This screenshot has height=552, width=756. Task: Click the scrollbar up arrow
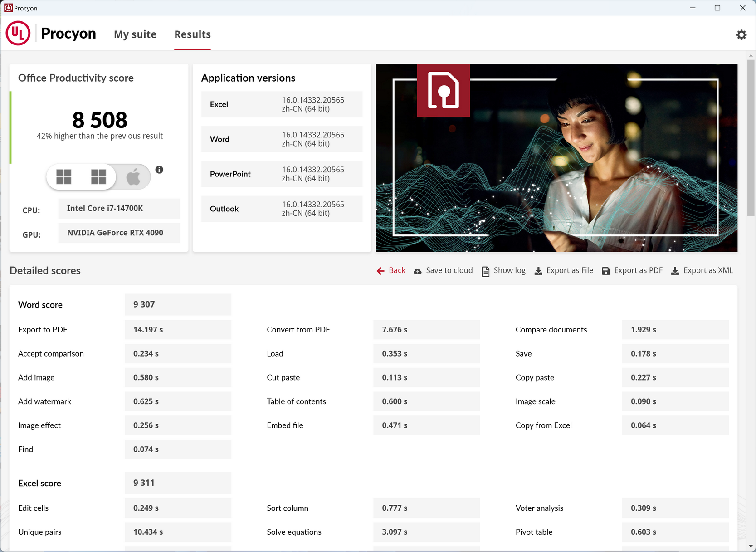751,55
